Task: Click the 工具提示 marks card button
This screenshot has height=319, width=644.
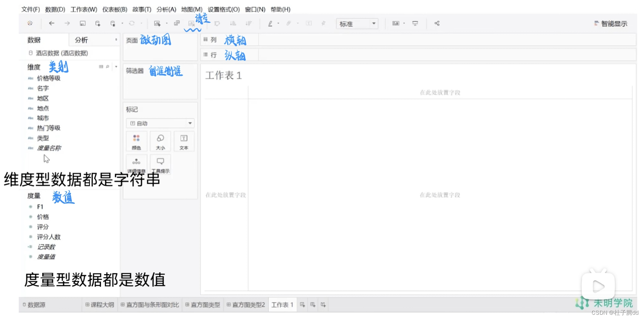Action: [160, 165]
